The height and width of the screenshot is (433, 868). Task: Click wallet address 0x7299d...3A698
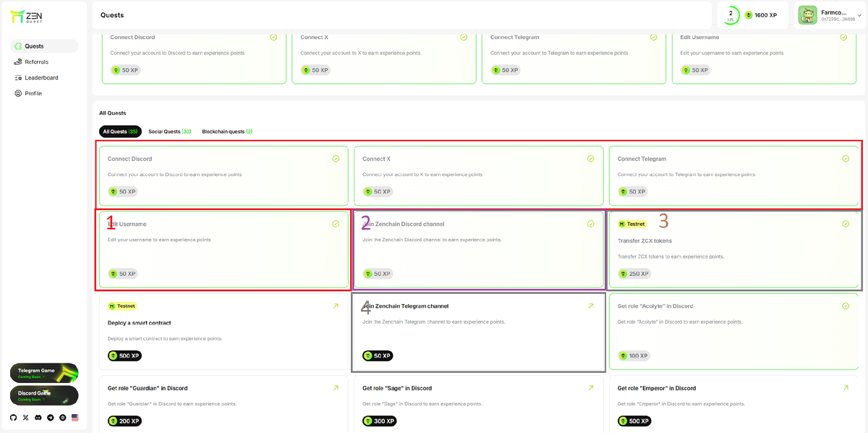[x=838, y=20]
